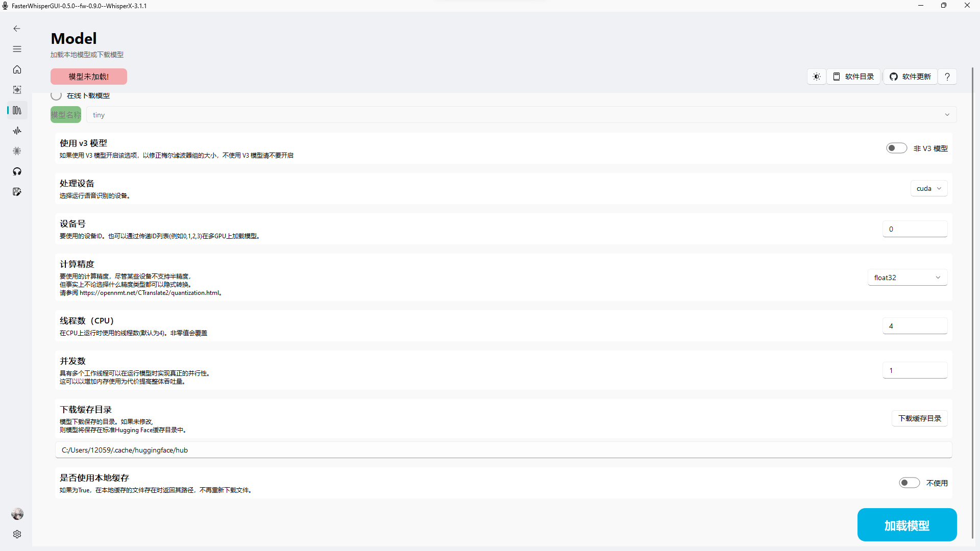Open the headphones playback page icon

pos(17,171)
